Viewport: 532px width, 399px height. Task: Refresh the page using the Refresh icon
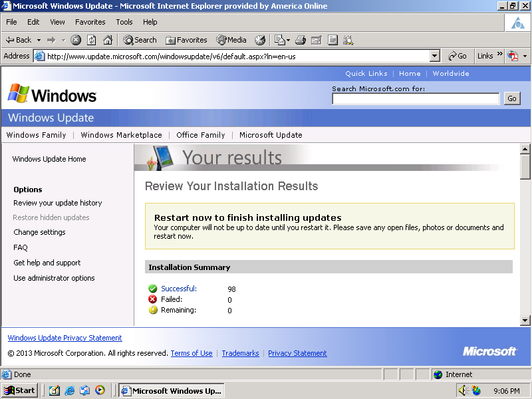(92, 40)
